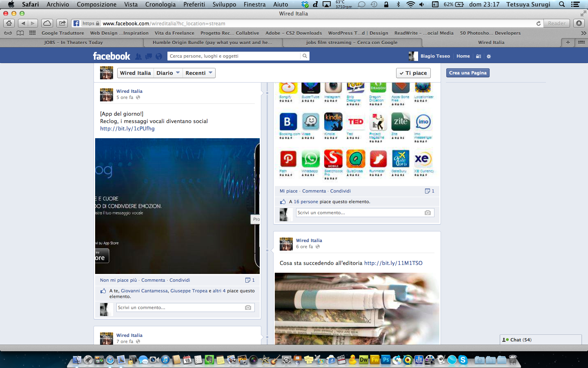Show Safari Downloads button

[x=579, y=23]
